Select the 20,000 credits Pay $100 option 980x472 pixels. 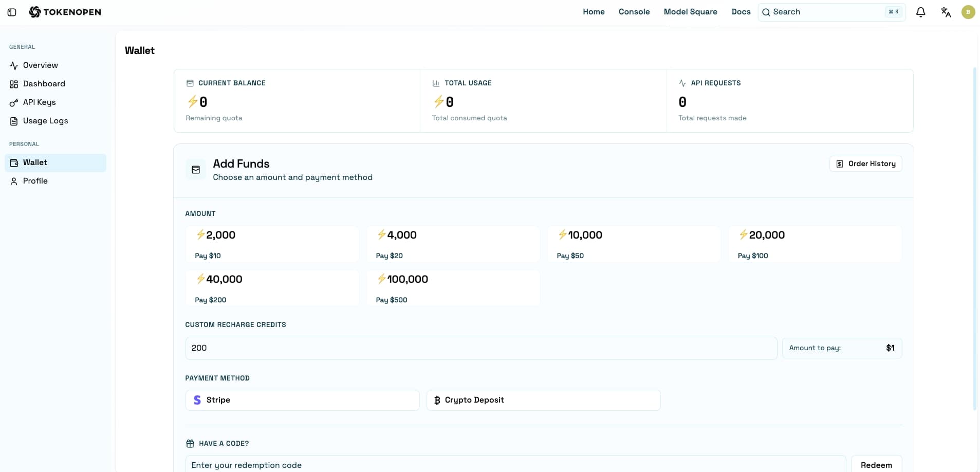coord(815,244)
